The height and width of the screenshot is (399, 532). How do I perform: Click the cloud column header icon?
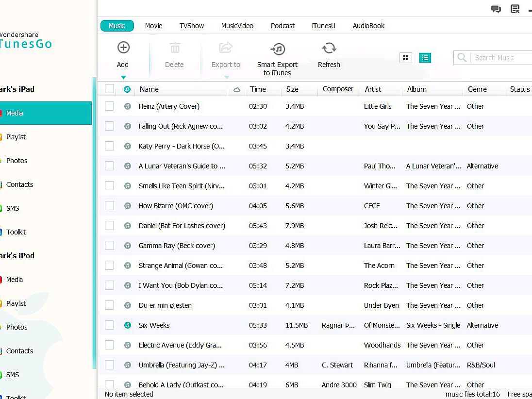pyautogui.click(x=237, y=90)
